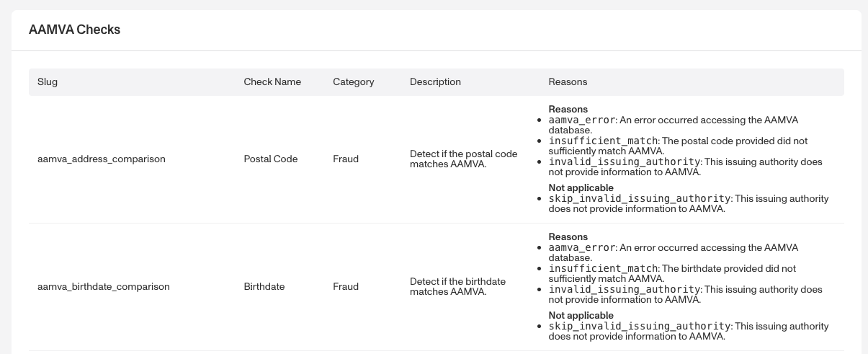
Task: Click Fraud category in the Postal Code row
Action: pos(346,159)
